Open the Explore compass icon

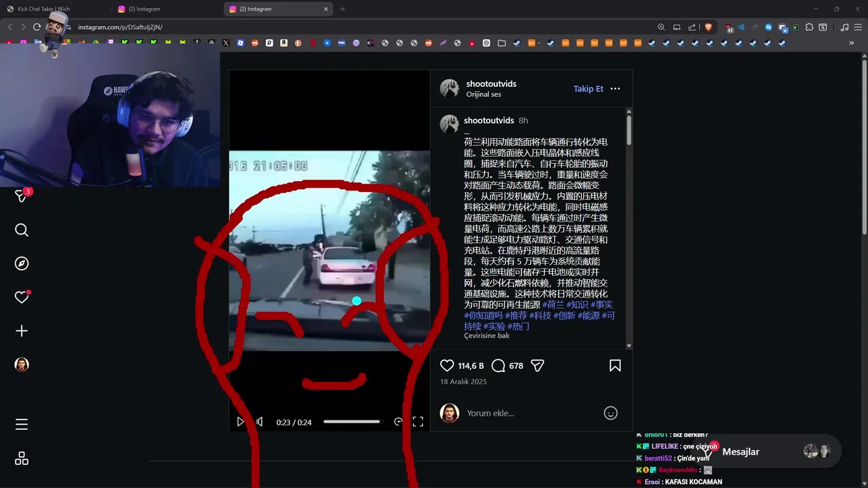point(22,264)
